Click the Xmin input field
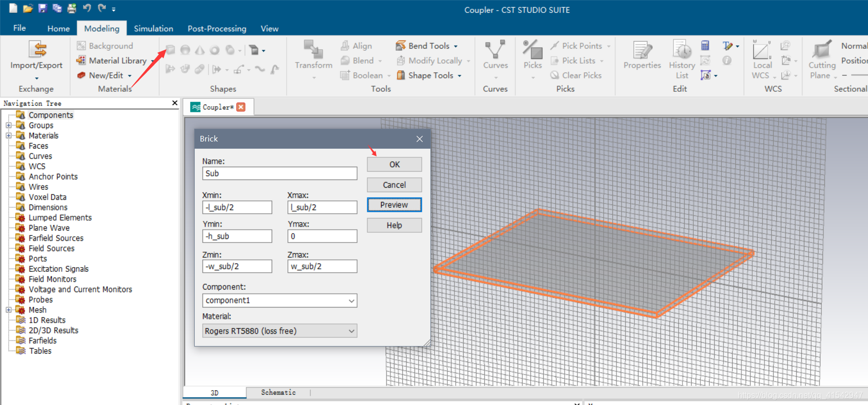 237,207
